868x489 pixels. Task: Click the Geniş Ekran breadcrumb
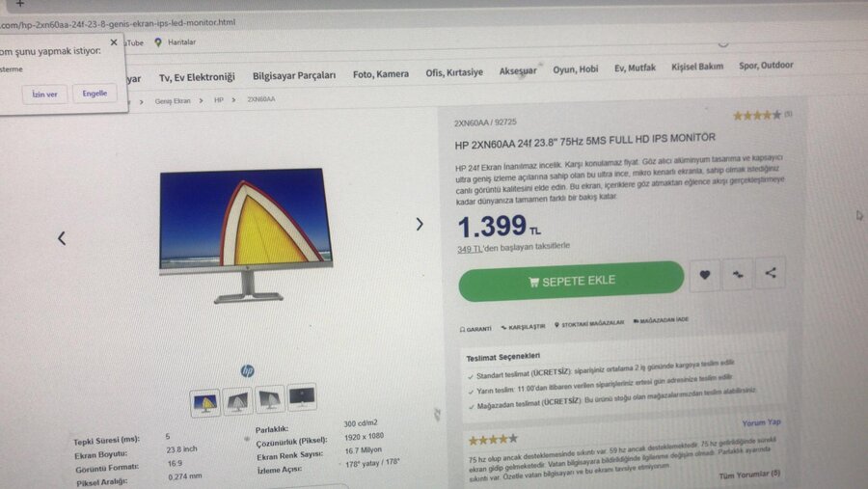[x=173, y=101]
